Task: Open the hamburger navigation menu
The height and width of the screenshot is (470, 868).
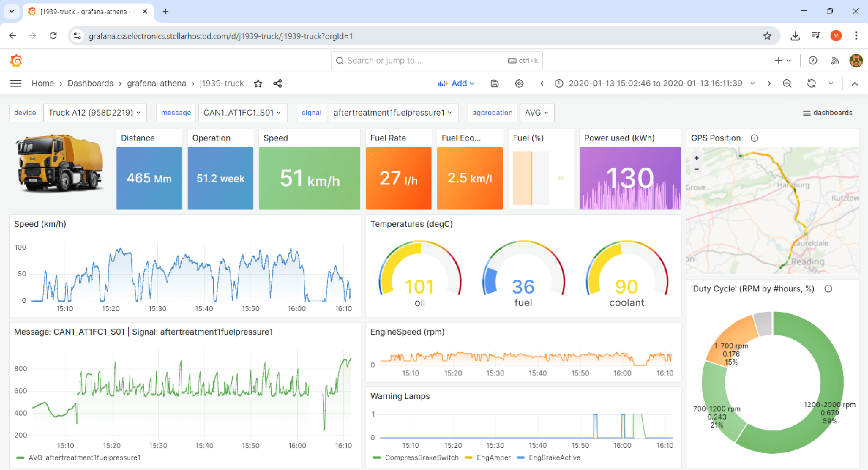Action: pos(16,84)
